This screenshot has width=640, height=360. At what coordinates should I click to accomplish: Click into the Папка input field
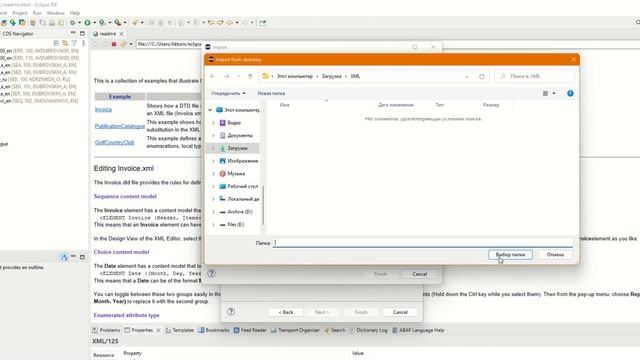(x=423, y=243)
